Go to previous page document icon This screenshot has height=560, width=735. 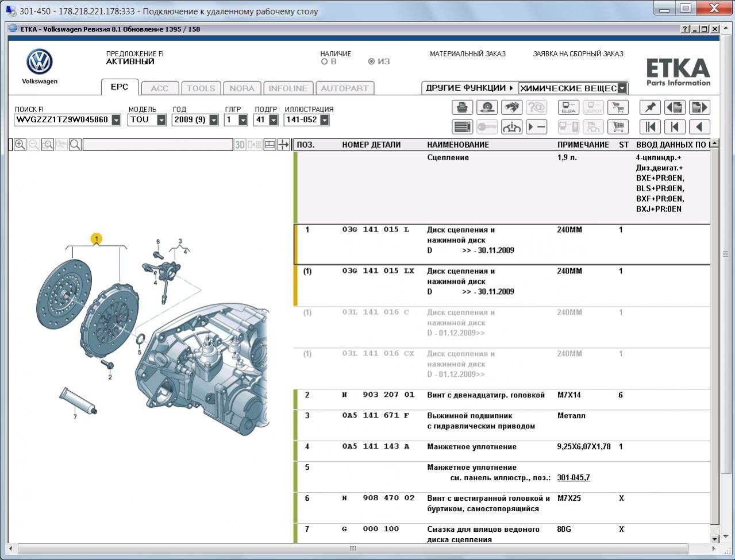point(675,107)
